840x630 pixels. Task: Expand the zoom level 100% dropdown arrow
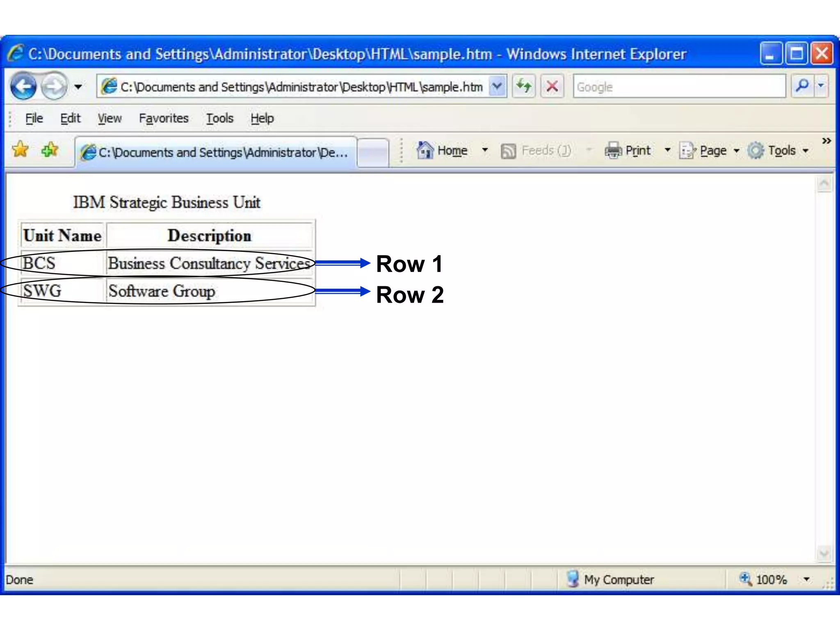[x=806, y=579]
